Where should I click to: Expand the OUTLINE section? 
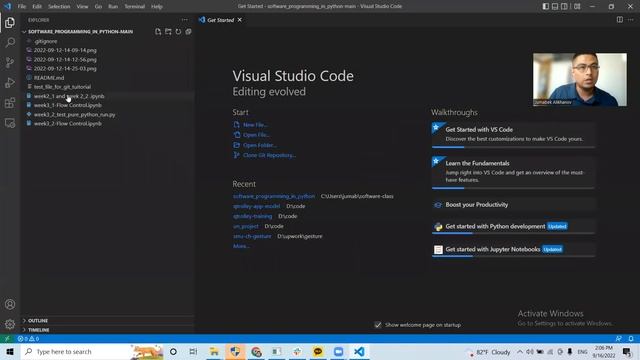[38, 321]
